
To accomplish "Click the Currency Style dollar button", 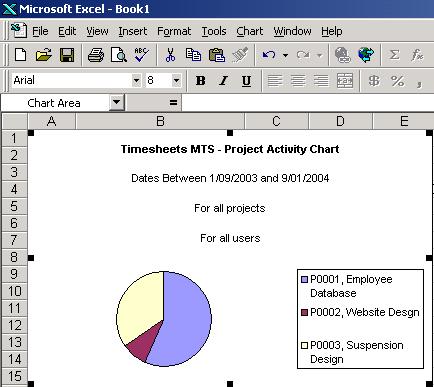I will click(x=374, y=81).
